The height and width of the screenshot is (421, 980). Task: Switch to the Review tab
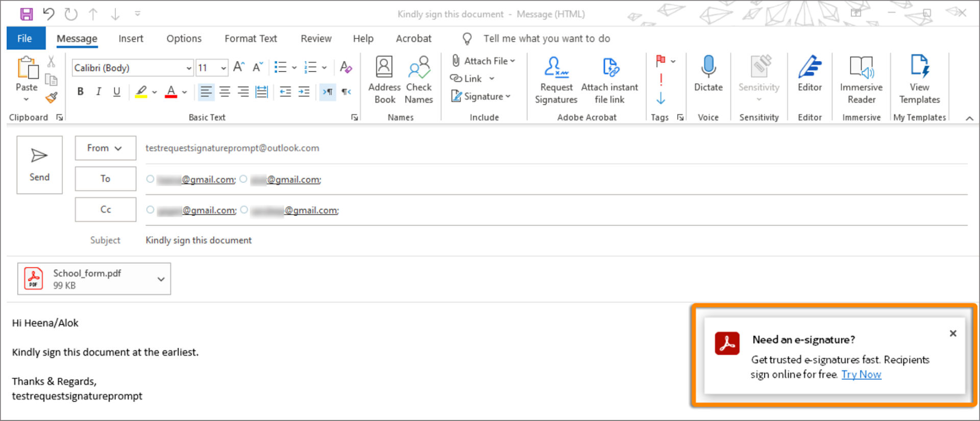(316, 39)
